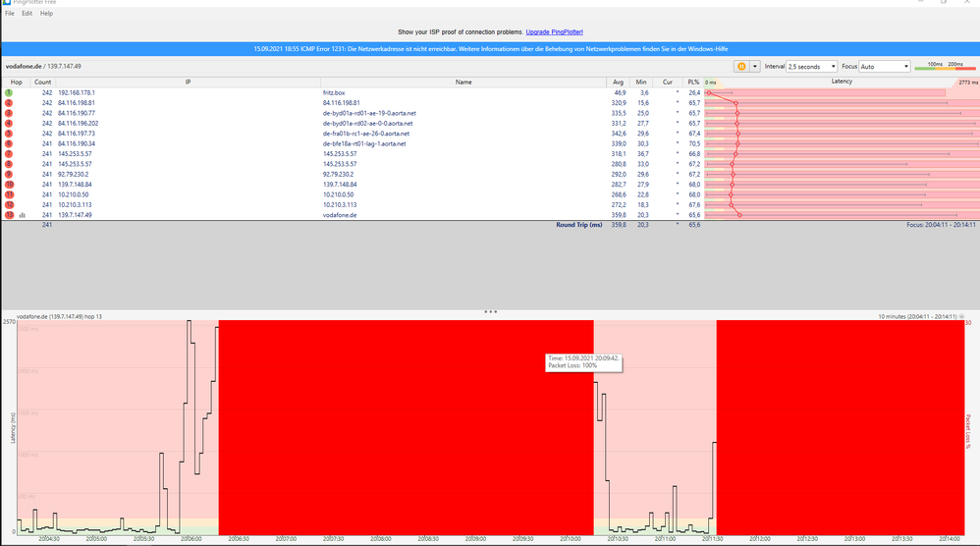This screenshot has width=980, height=546.
Task: Follow the Upgrade PingPlotter! link
Action: pos(555,31)
